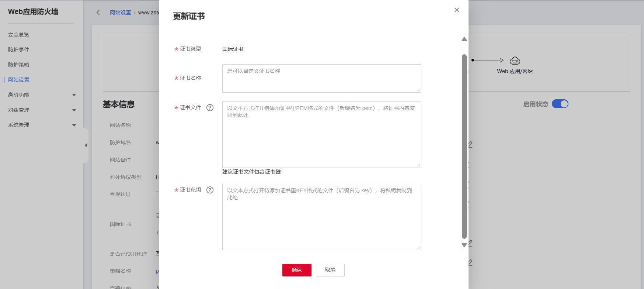Focus the 证书名称 input field
Image resolution: width=644 pixels, height=289 pixels.
(321, 78)
